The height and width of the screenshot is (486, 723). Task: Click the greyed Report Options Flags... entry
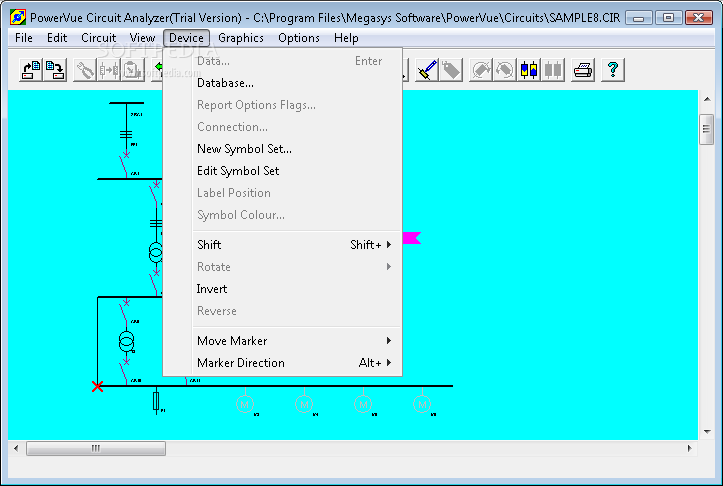tap(283, 105)
